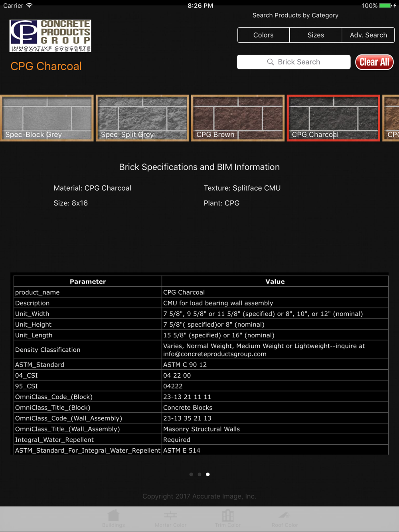
Task: Click the Unit_Length parameter cell
Action: tap(88, 335)
